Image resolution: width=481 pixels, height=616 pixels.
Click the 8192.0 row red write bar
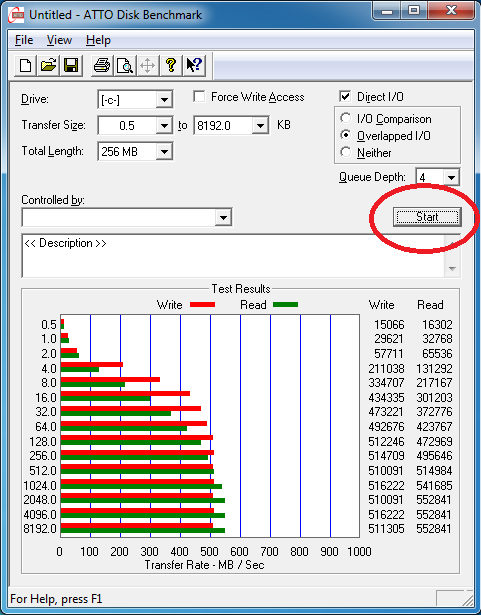point(137,526)
